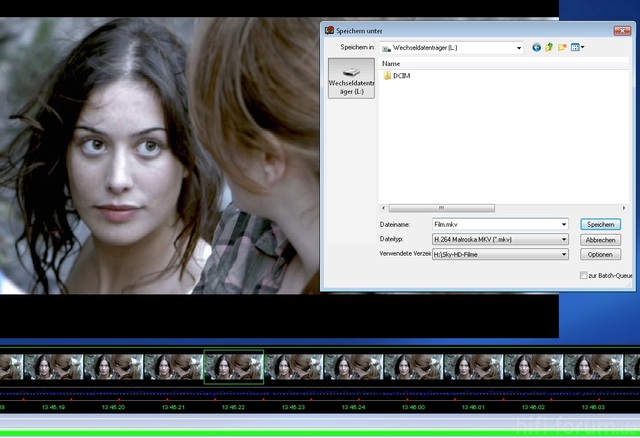Image resolution: width=640 pixels, height=438 pixels.
Task: Click the video preview frame
Action: [x=159, y=155]
